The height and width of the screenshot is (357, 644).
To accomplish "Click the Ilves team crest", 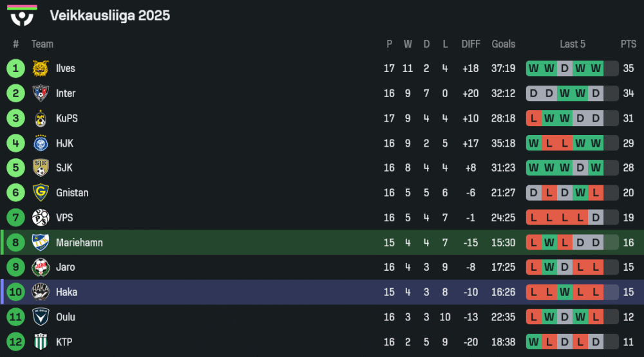I will (41, 68).
